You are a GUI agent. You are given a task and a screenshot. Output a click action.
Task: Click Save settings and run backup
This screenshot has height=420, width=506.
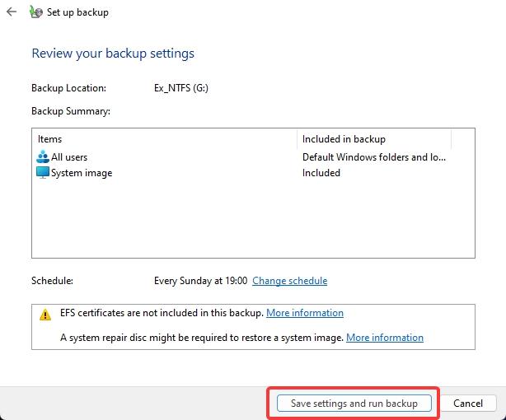(354, 404)
